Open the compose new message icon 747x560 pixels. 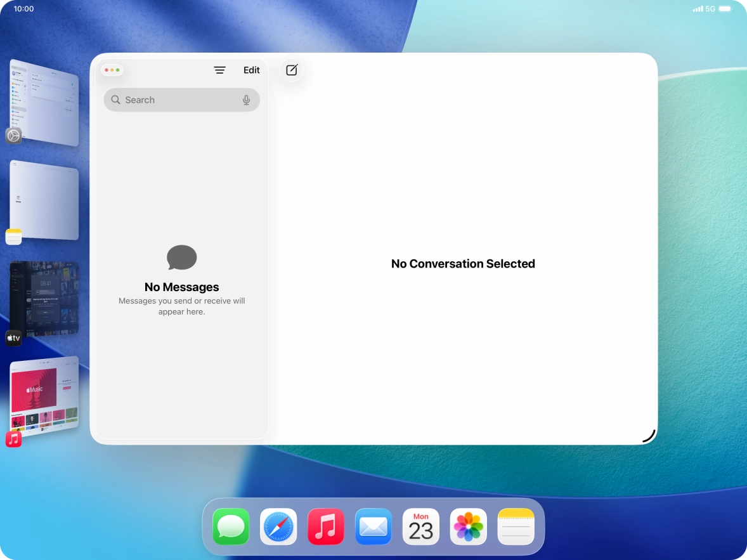pyautogui.click(x=291, y=70)
